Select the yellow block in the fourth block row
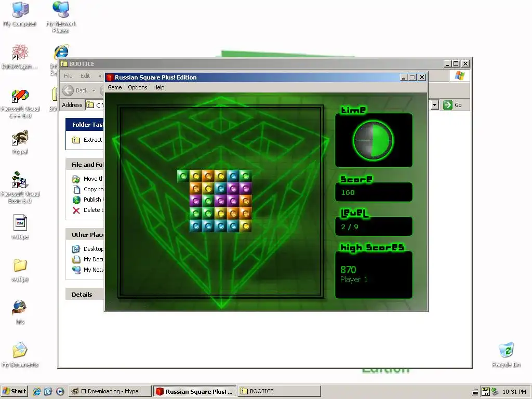 coord(220,214)
